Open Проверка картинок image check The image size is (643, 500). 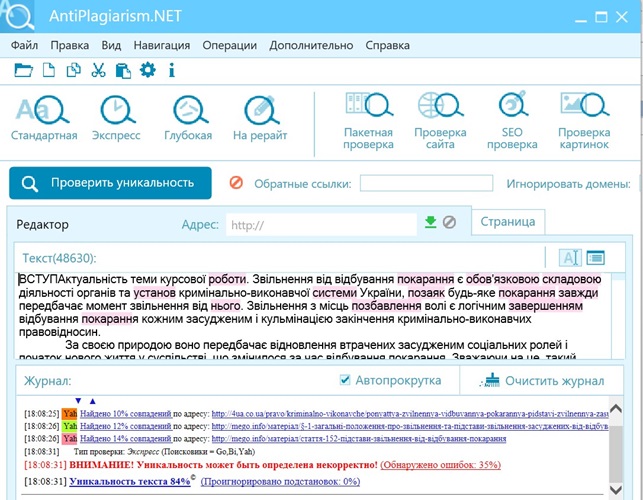584,121
